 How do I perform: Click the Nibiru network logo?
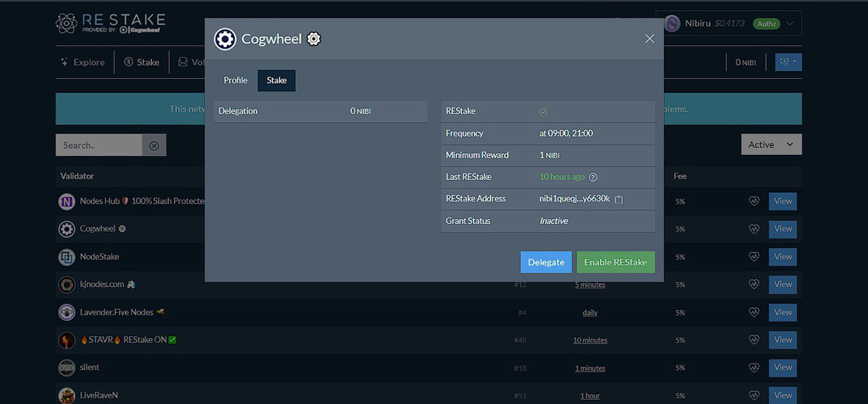[x=672, y=23]
